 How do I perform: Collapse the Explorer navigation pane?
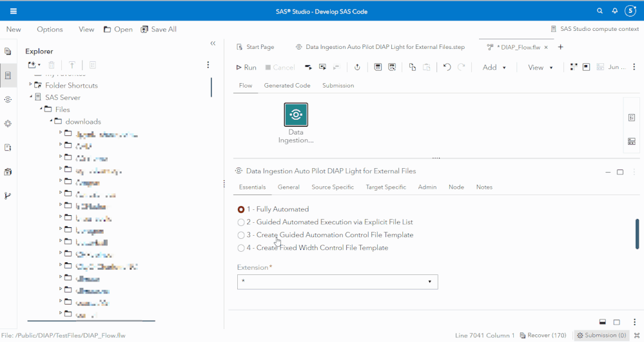click(213, 43)
